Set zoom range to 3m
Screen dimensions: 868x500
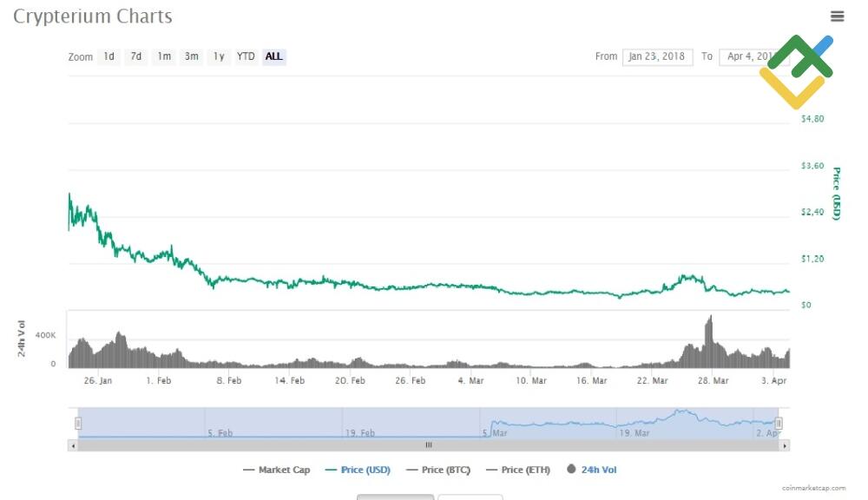192,56
